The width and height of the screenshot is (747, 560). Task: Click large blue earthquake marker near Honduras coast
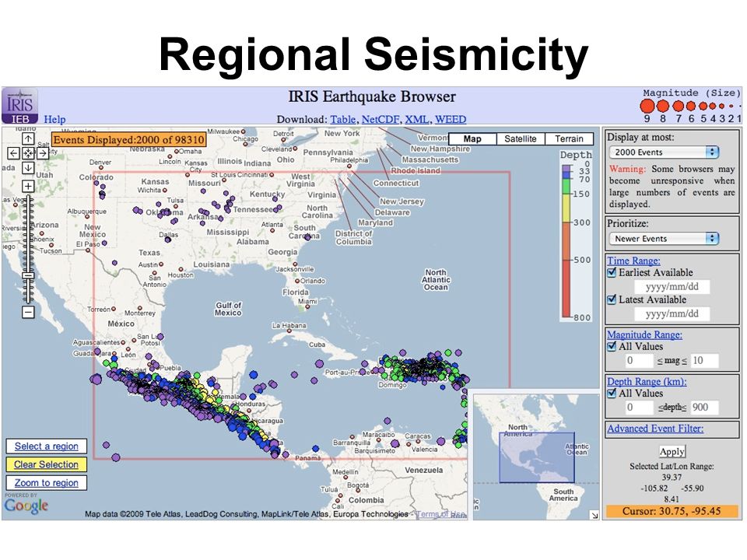tap(253, 375)
